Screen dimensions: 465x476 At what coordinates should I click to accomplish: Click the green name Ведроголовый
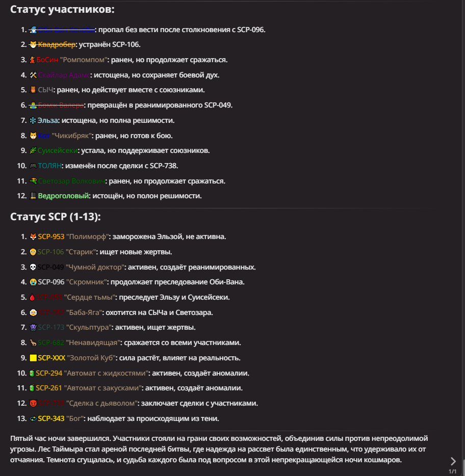click(x=64, y=196)
